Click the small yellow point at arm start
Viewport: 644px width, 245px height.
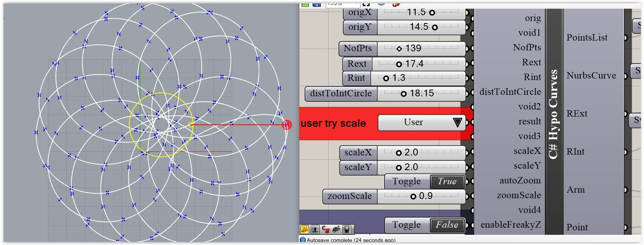click(x=190, y=125)
